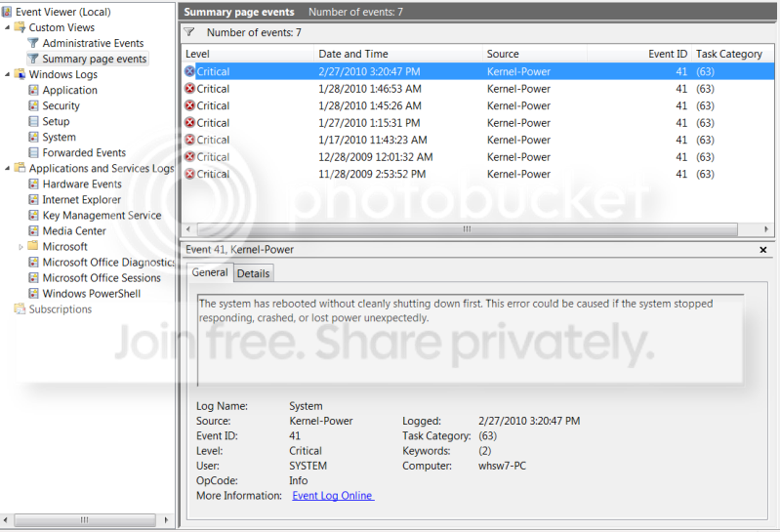Click the Microsoft Office Sessions log icon

click(33, 277)
